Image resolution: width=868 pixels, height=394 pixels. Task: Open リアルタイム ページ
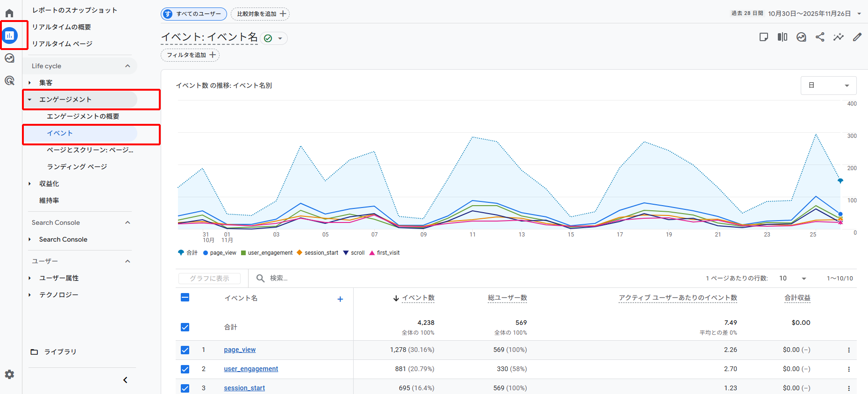pyautogui.click(x=62, y=44)
